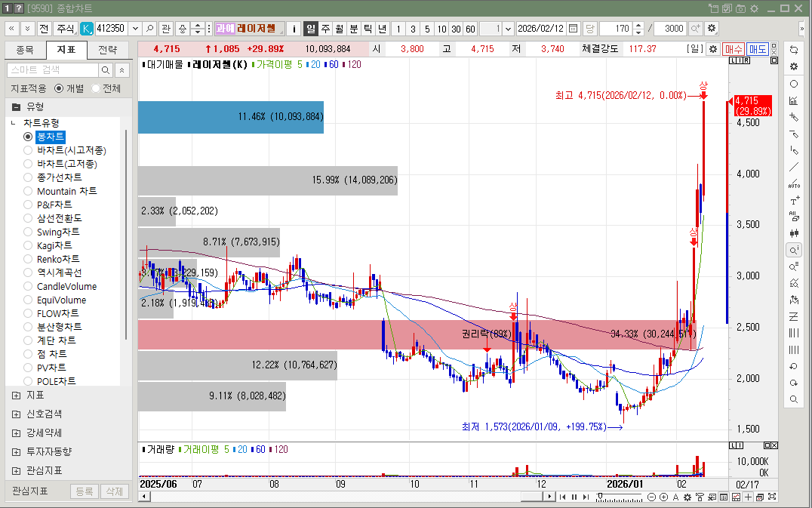Select 종가선차트 chart type
Screen dimensions: 812x508
click(x=28, y=177)
